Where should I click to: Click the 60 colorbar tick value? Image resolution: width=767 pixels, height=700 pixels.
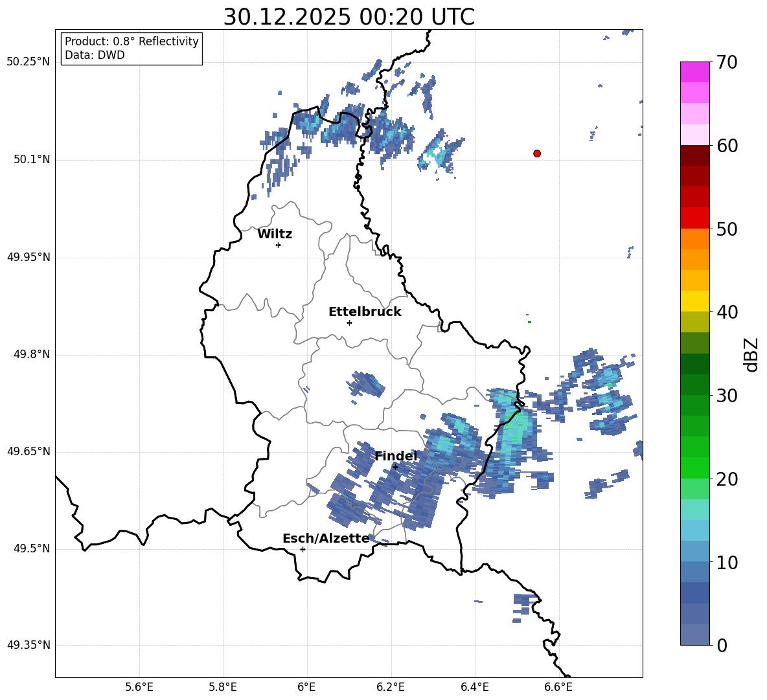(727, 146)
